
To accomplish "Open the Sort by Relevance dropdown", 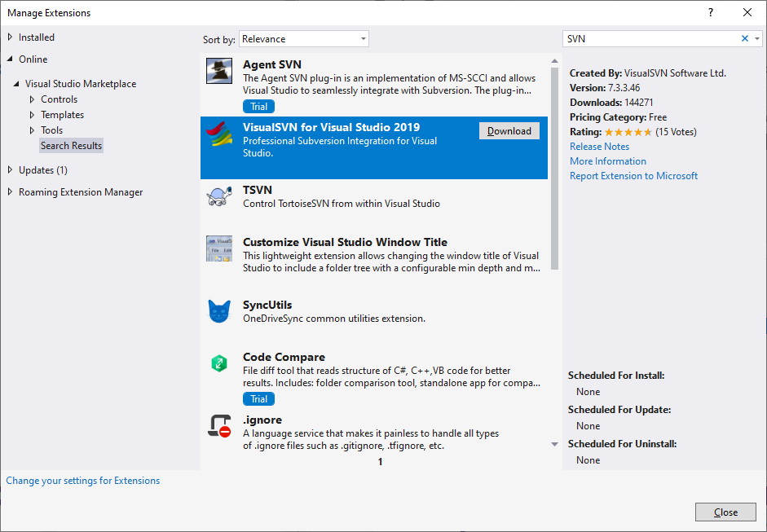I will point(304,39).
